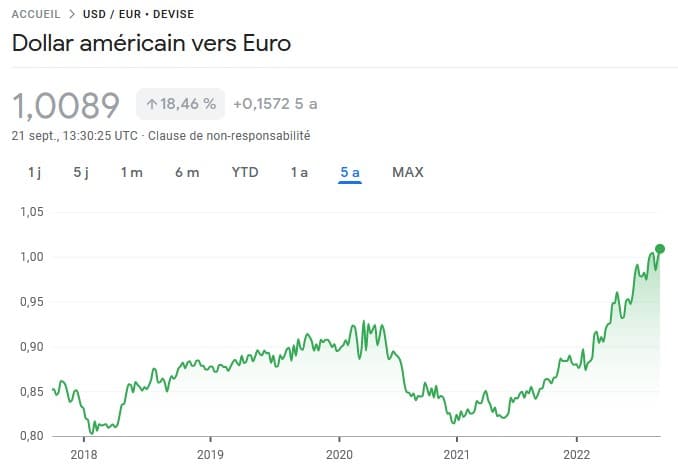Click the active 5 a tab
Image resolution: width=678 pixels, height=473 pixels.
coord(350,173)
